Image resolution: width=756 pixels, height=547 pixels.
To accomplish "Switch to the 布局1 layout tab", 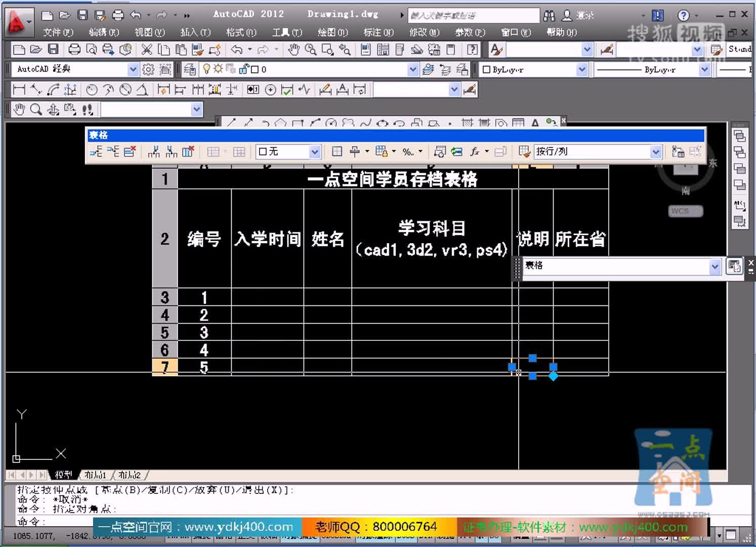I will coord(96,475).
